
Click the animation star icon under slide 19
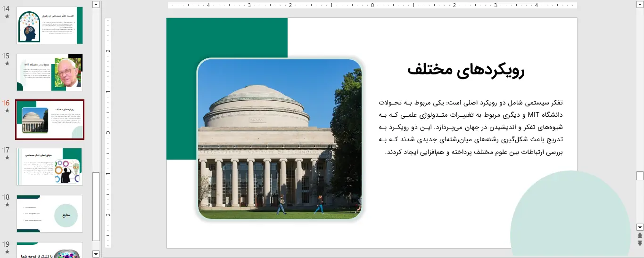point(7,251)
